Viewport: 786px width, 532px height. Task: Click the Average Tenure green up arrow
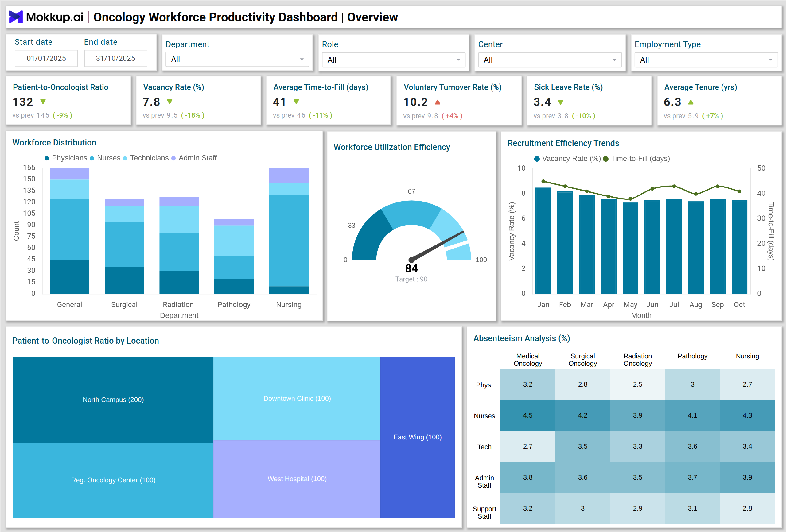click(691, 102)
